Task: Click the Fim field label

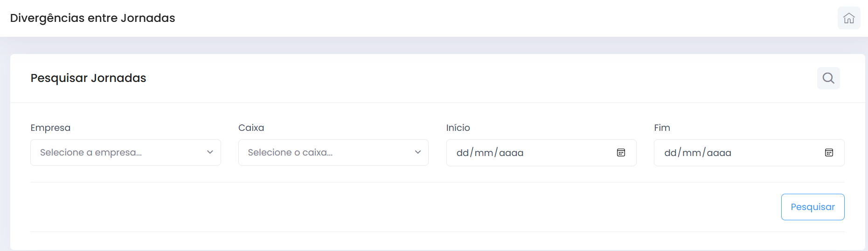Action: pyautogui.click(x=662, y=128)
